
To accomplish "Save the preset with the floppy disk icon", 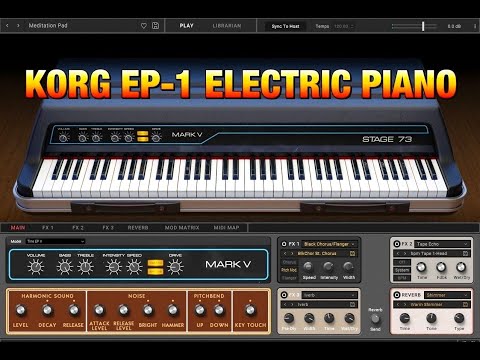I will point(155,26).
